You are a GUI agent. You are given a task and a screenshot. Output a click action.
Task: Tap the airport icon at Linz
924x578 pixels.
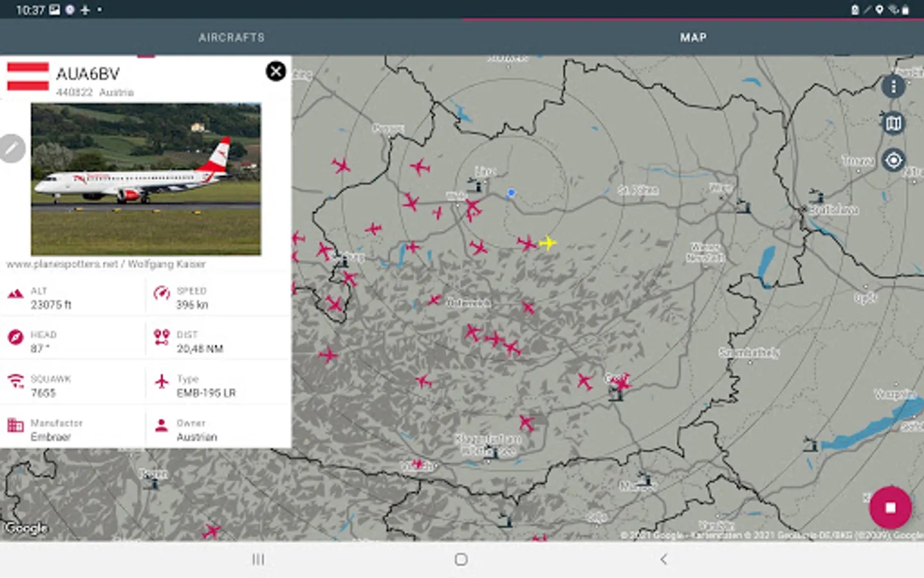tap(475, 186)
